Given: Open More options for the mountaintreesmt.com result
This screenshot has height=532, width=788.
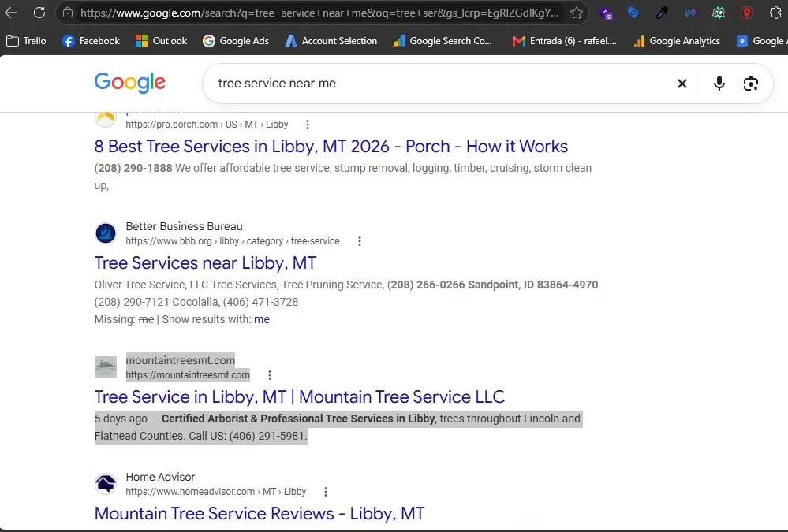Looking at the screenshot, I should pos(270,374).
